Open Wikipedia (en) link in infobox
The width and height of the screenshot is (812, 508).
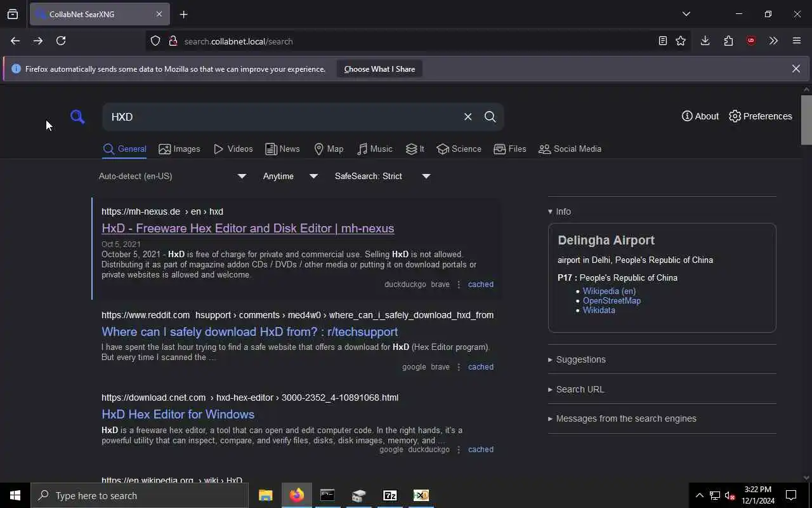(x=609, y=291)
